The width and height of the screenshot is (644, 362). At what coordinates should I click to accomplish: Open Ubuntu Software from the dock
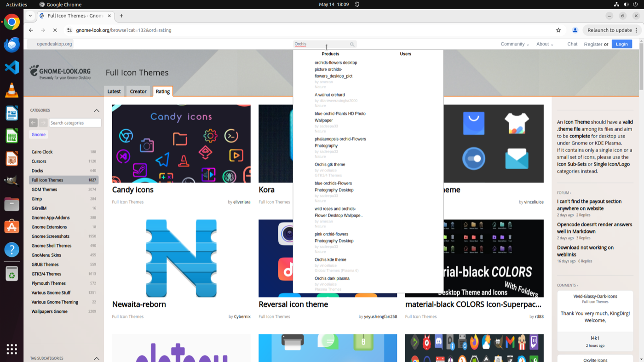click(x=11, y=227)
